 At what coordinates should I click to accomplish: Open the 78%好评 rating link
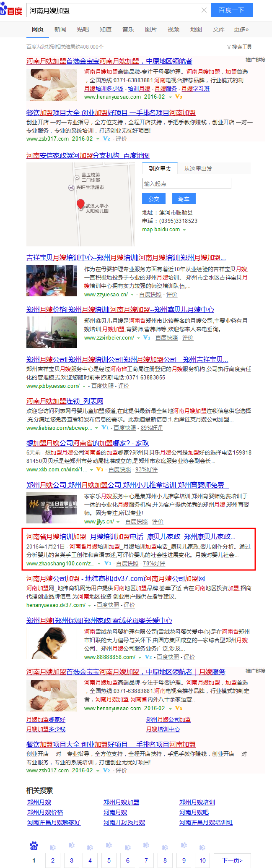point(154,563)
